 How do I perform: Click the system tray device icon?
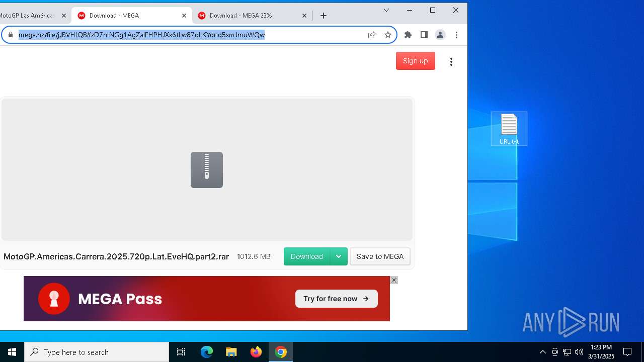(555, 352)
